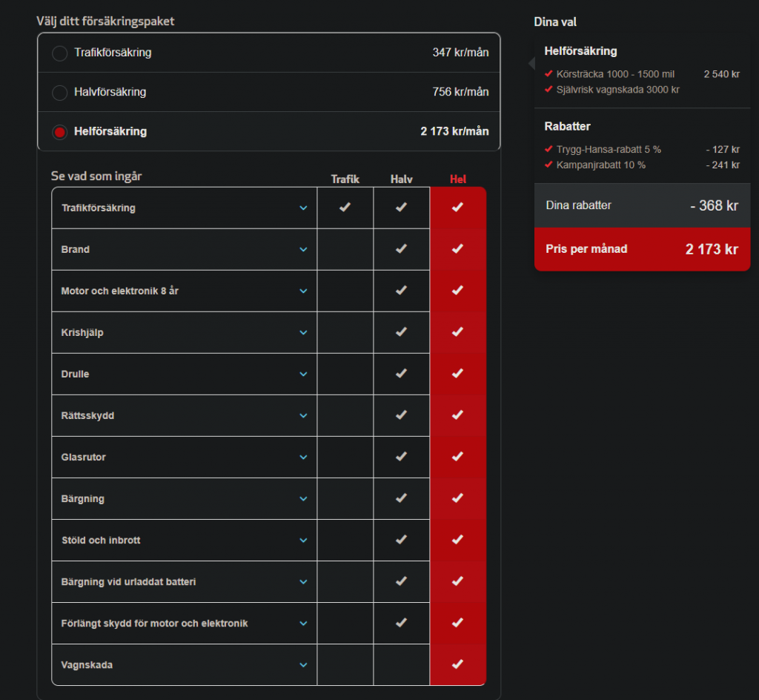Expand the Trafikförsäkring row chevron

pos(303,208)
